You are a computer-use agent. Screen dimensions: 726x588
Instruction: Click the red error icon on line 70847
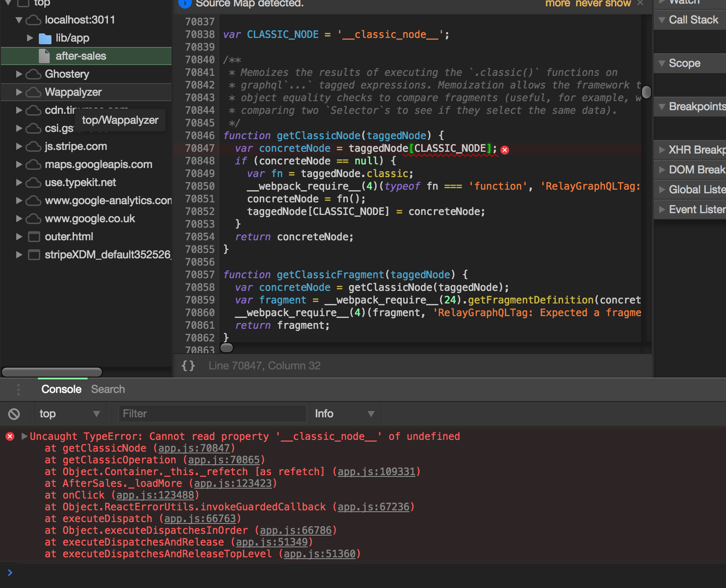[x=505, y=150]
